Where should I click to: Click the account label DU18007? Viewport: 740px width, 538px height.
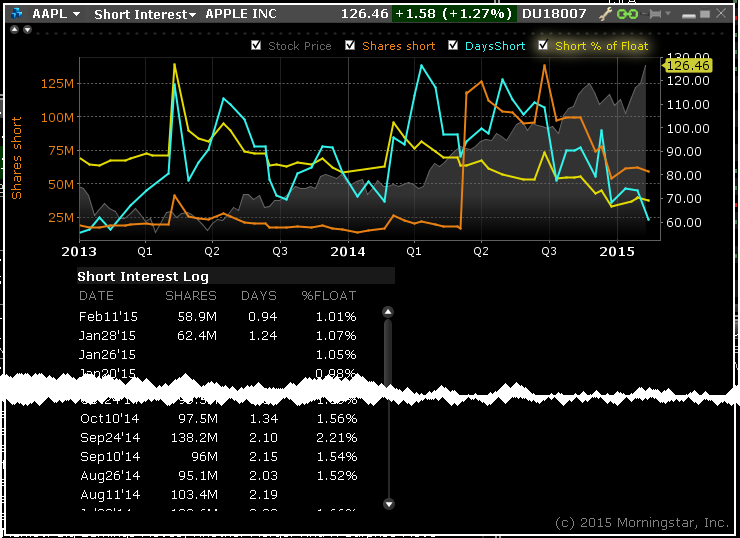[554, 14]
